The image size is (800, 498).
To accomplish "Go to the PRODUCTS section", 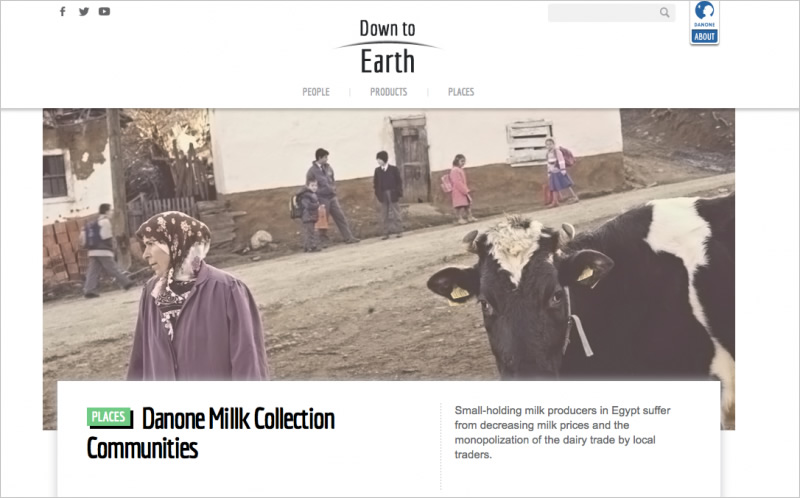I will (389, 92).
